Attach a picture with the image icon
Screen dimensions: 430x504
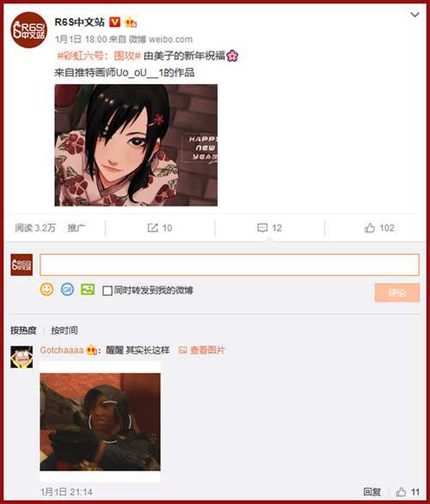pos(88,290)
